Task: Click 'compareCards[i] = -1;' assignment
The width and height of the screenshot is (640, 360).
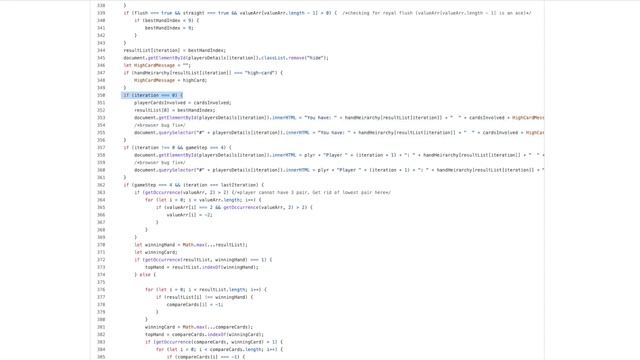Action: (195, 304)
